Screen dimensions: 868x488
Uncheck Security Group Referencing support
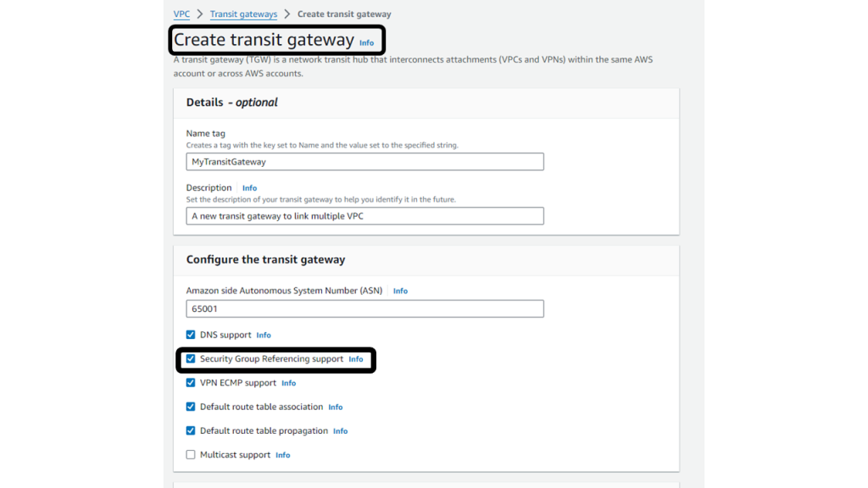click(191, 358)
